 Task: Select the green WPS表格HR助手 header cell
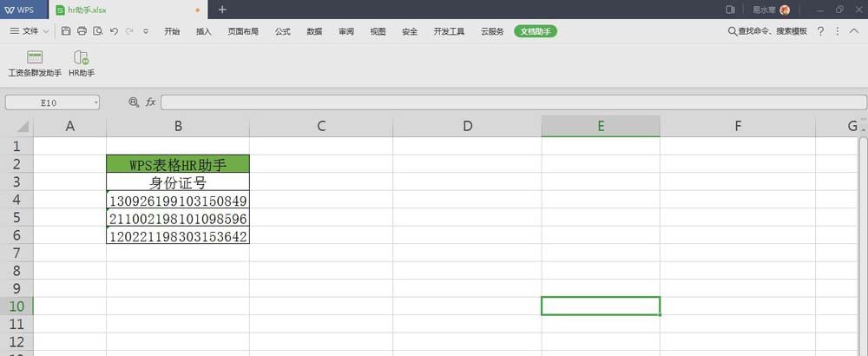(178, 164)
